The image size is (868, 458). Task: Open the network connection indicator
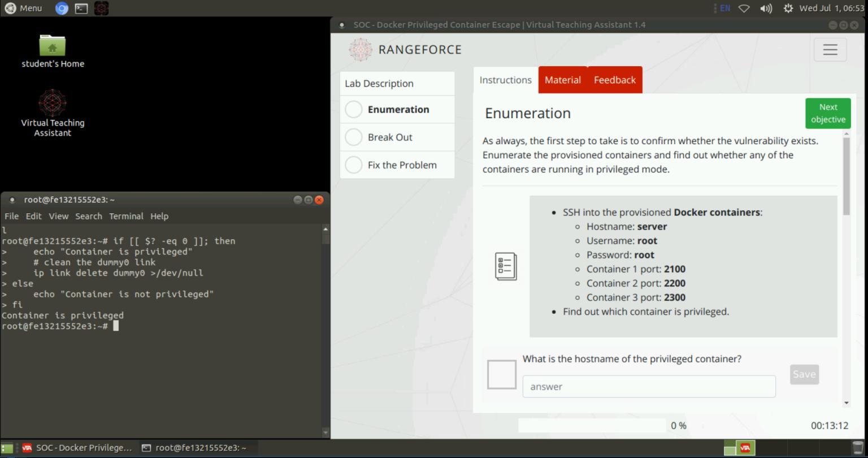(x=744, y=8)
